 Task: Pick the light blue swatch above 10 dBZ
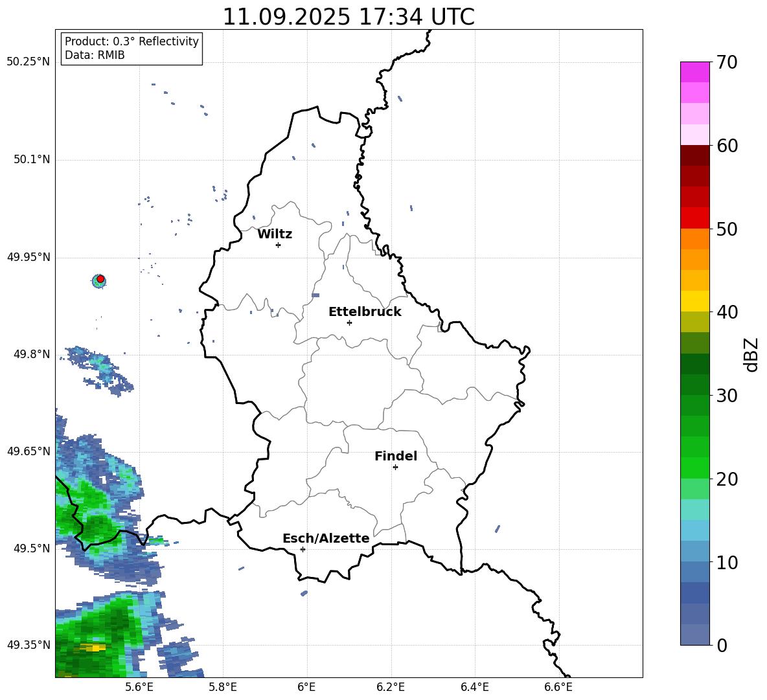pyautogui.click(x=695, y=552)
